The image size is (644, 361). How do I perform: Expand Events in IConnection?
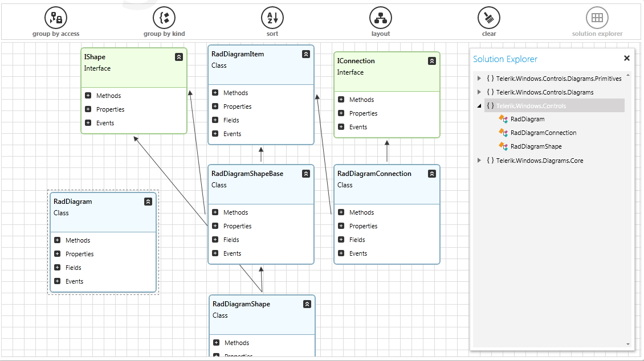point(341,127)
